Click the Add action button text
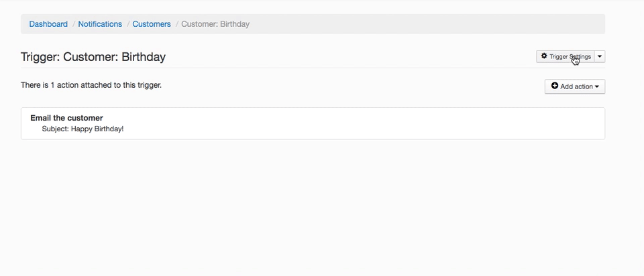 (x=576, y=86)
